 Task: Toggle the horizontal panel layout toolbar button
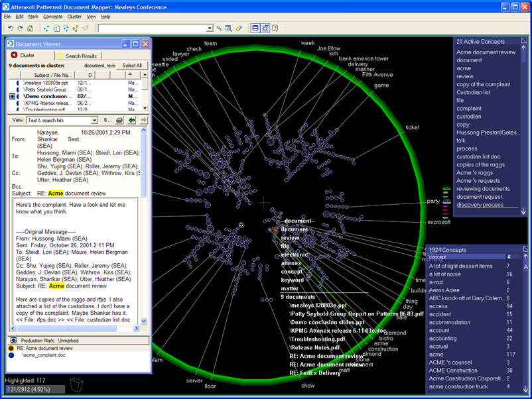pos(255,28)
